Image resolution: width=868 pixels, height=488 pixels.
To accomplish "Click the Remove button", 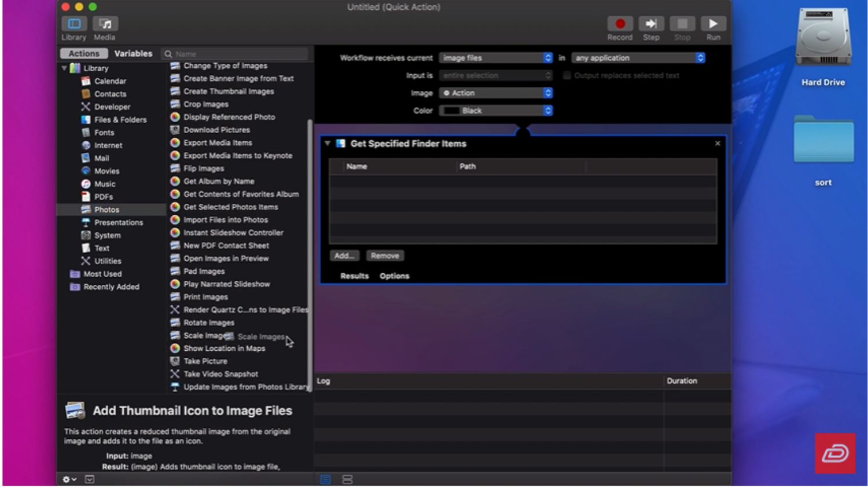I will click(x=385, y=256).
